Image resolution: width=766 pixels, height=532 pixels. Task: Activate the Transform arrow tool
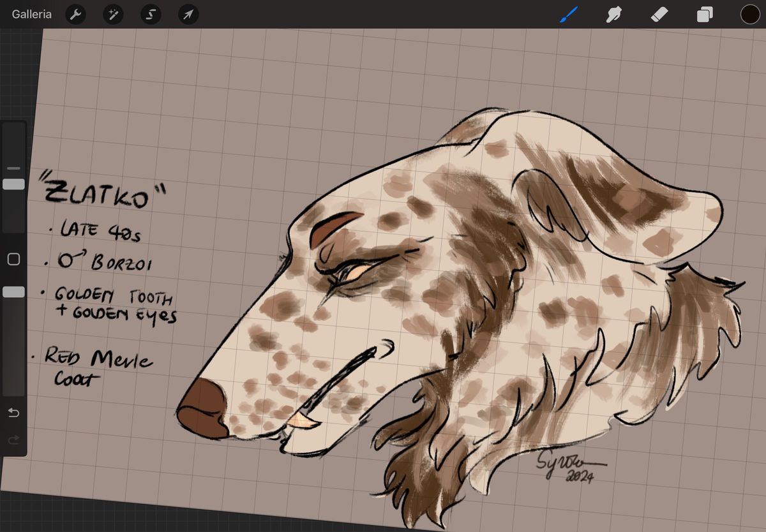(x=188, y=14)
